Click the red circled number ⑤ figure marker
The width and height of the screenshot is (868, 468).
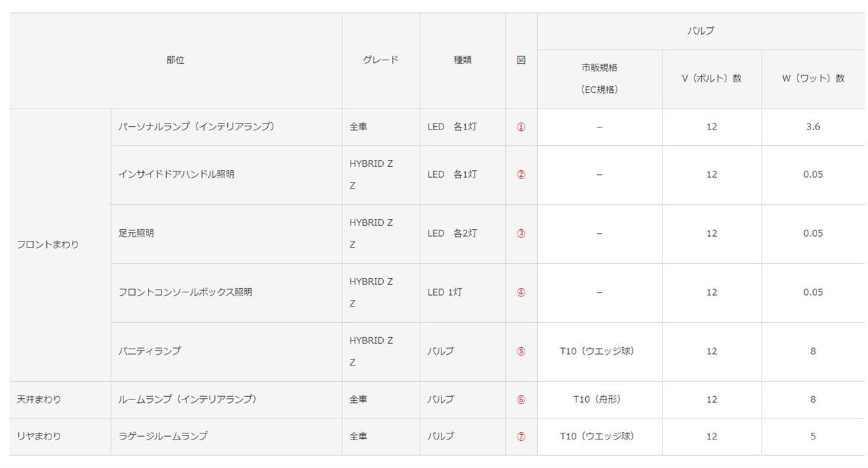pos(521,351)
